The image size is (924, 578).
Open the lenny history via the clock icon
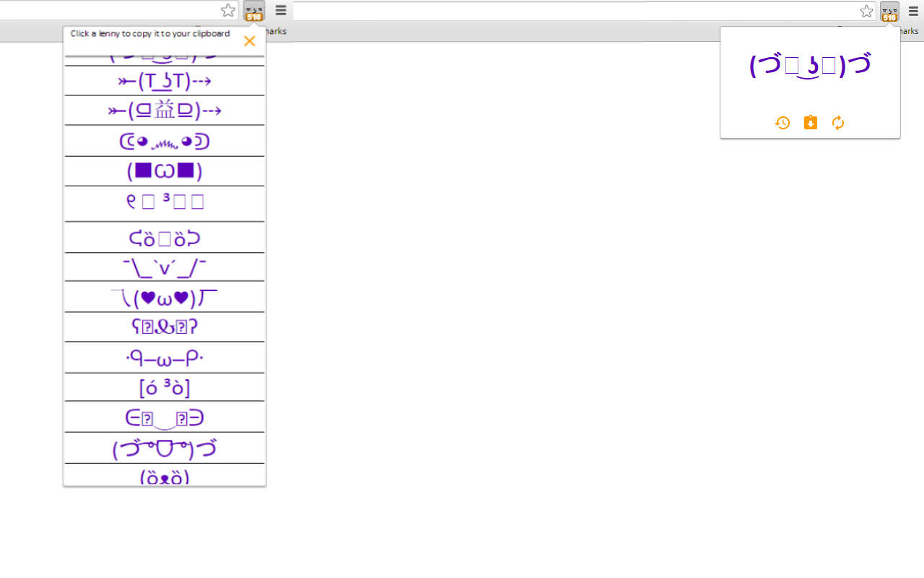(783, 123)
